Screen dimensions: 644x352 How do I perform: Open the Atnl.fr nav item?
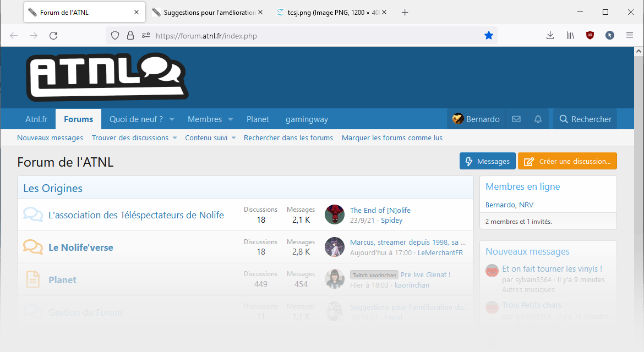click(36, 119)
